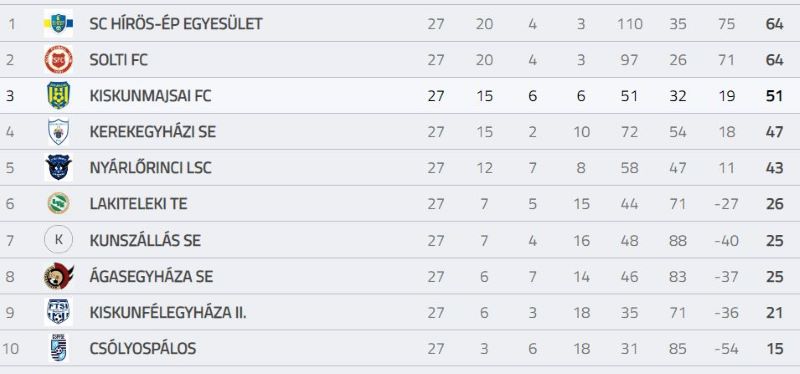Screen dimensions: 800x374
Task: Open the SC HÍRÖS-ÉP EGYESÜLET team name link
Action: 176,23
